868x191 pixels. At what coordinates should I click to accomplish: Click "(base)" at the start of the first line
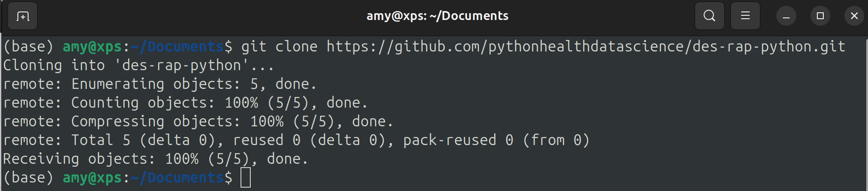pos(28,46)
